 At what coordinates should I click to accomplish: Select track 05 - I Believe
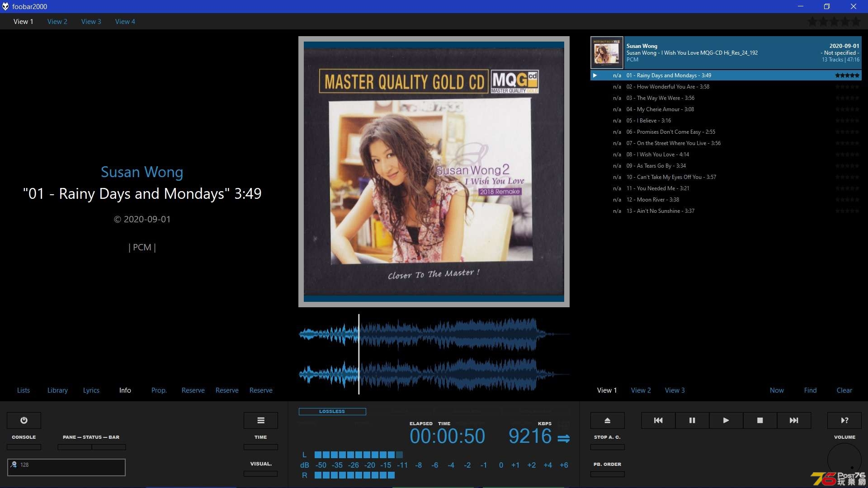(726, 121)
